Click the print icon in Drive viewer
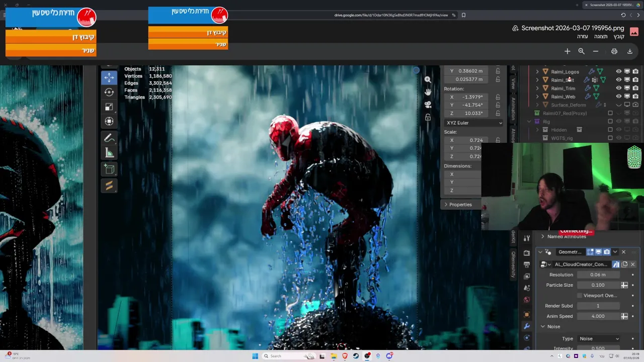This screenshot has height=362, width=644. pos(614,51)
